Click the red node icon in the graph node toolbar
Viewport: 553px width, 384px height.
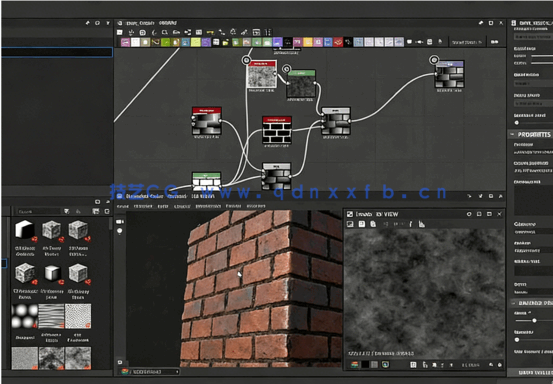click(338, 42)
